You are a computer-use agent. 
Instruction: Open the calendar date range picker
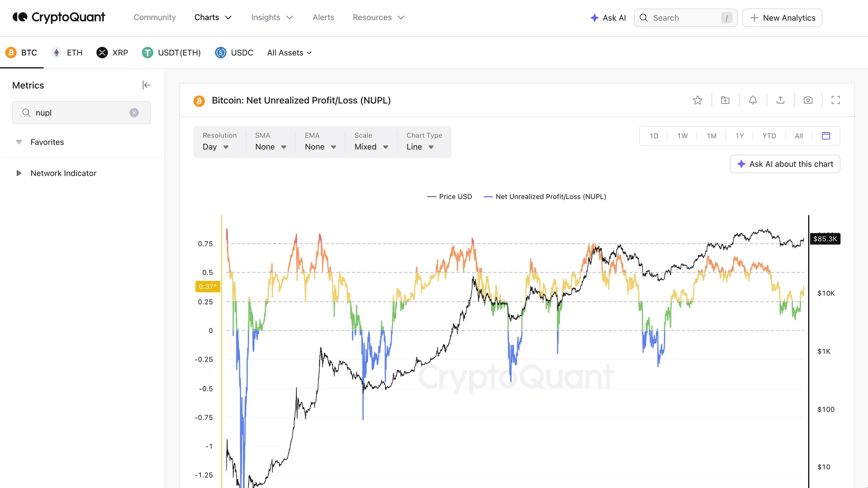click(x=826, y=136)
